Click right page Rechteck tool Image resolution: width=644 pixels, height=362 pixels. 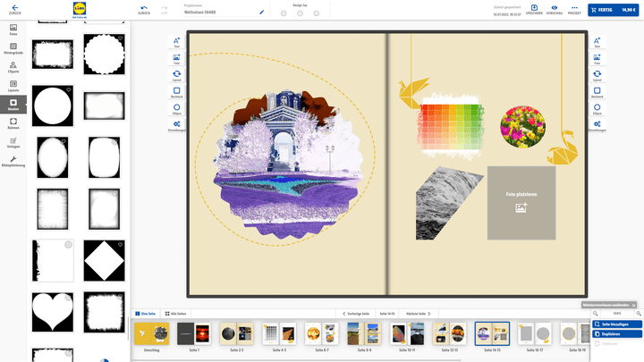(597, 92)
